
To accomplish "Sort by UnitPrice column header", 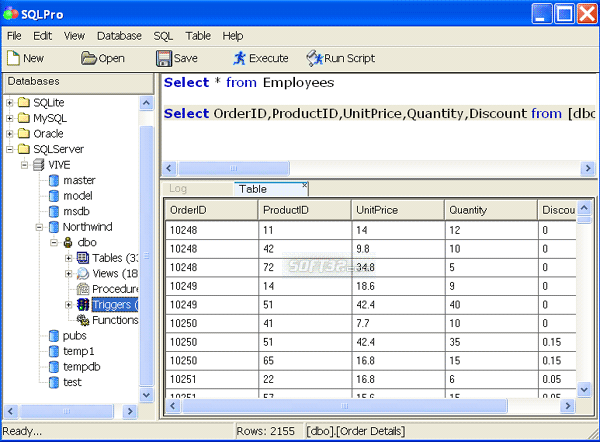I will click(x=398, y=210).
